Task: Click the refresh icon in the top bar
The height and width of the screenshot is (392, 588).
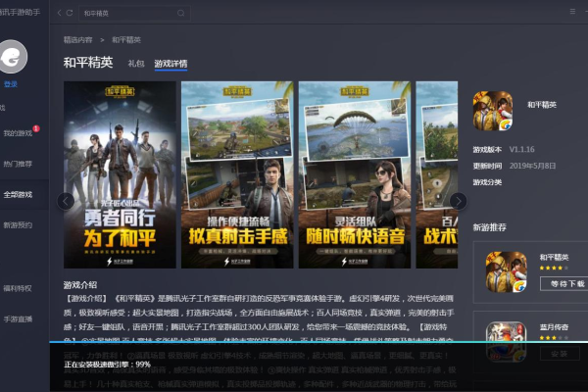Action: [70, 13]
